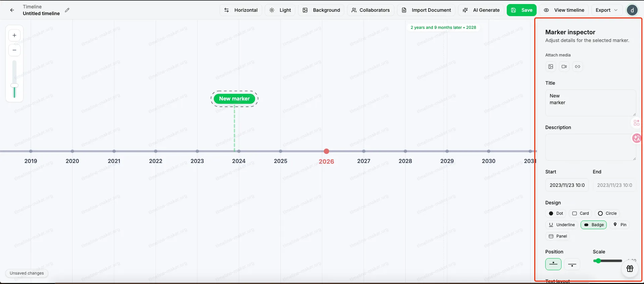Select the Badge design

click(x=594, y=225)
